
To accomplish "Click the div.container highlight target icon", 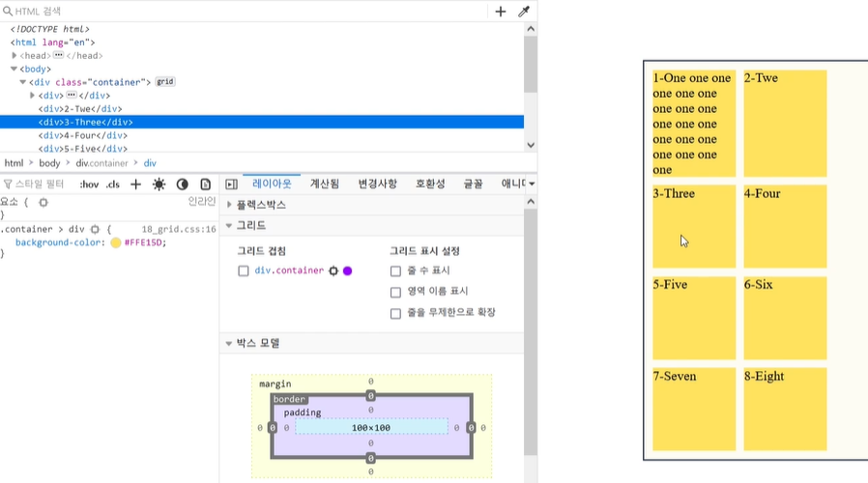I will pos(333,271).
